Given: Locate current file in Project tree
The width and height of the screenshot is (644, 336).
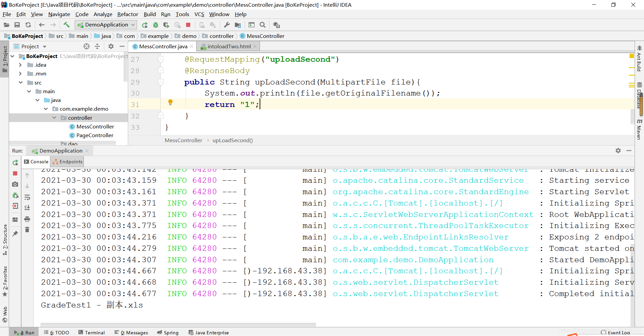Looking at the screenshot, I should point(87,46).
